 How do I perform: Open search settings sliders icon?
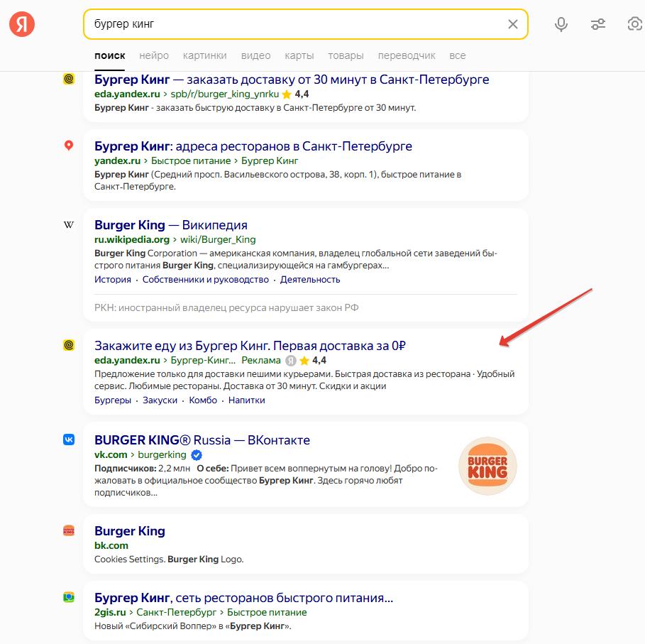[x=597, y=24]
